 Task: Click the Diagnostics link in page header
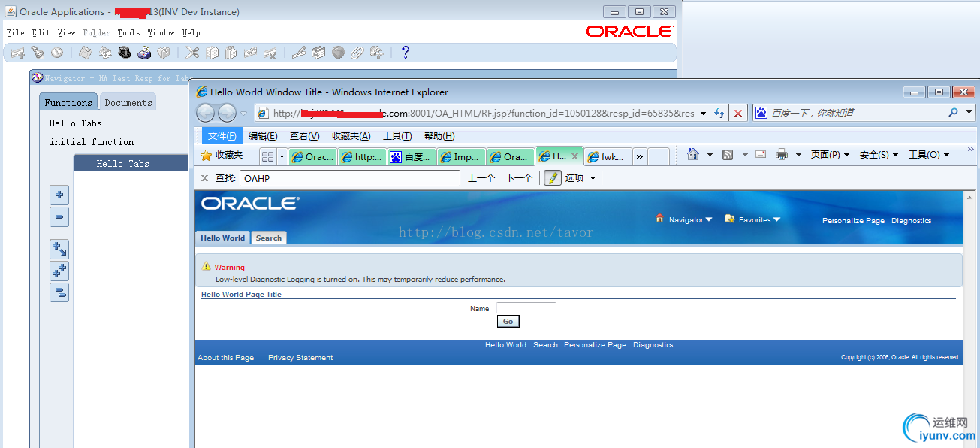pos(911,221)
